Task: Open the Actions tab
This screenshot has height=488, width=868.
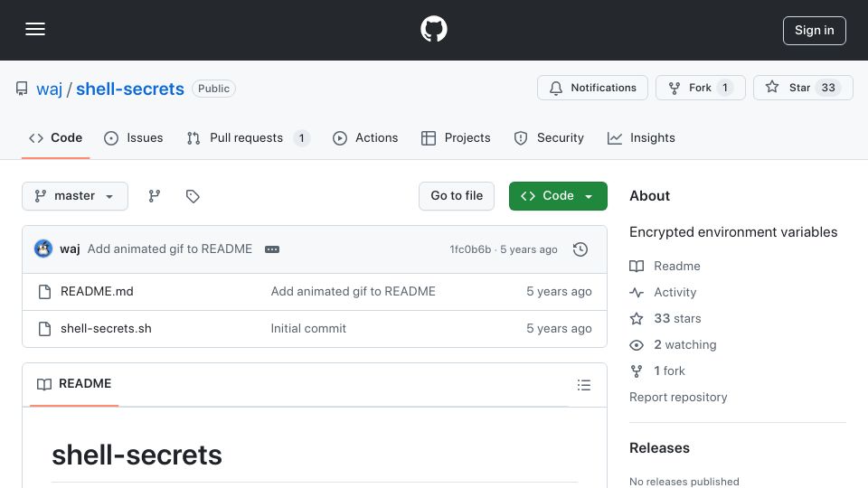Action: 365,137
